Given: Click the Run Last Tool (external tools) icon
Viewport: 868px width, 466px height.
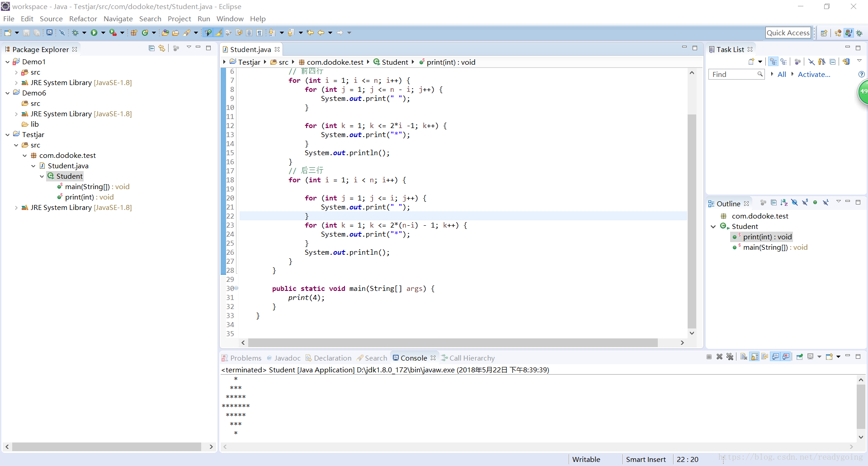Looking at the screenshot, I should pos(113,33).
